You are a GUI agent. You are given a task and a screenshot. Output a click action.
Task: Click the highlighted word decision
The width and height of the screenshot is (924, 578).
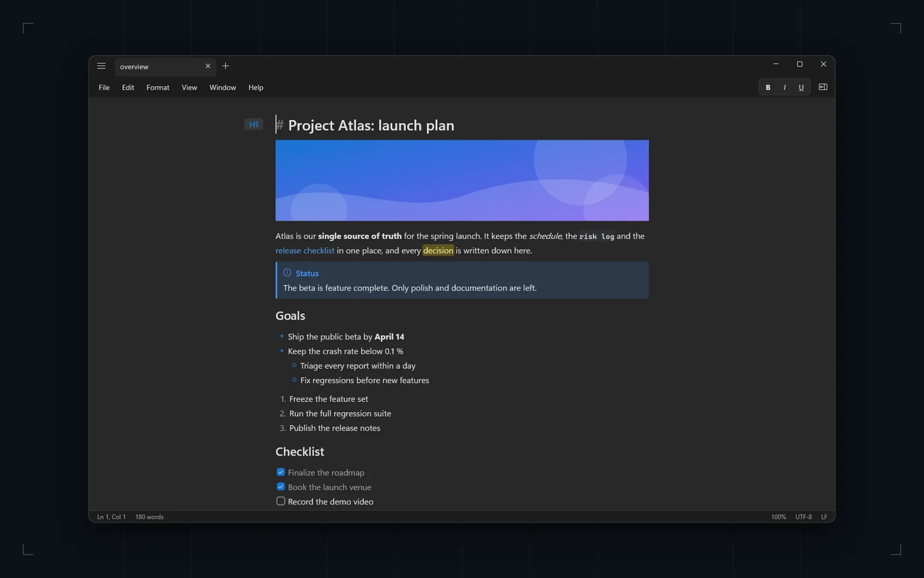(438, 251)
